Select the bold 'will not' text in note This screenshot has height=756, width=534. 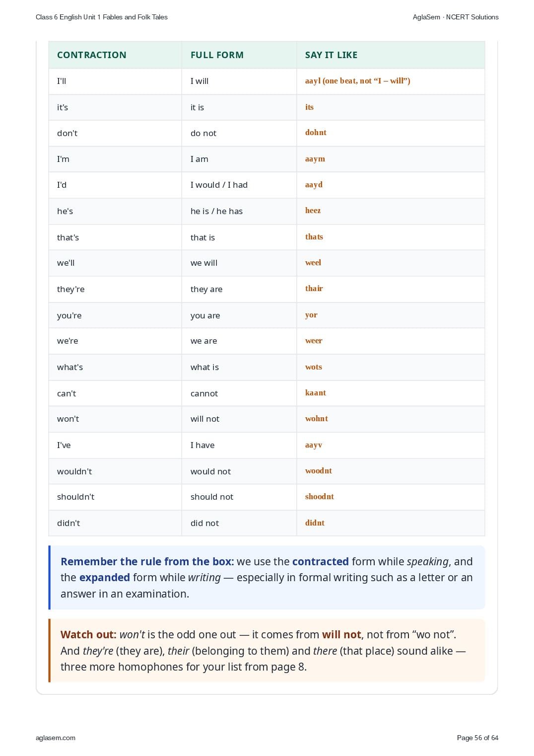pos(341,634)
